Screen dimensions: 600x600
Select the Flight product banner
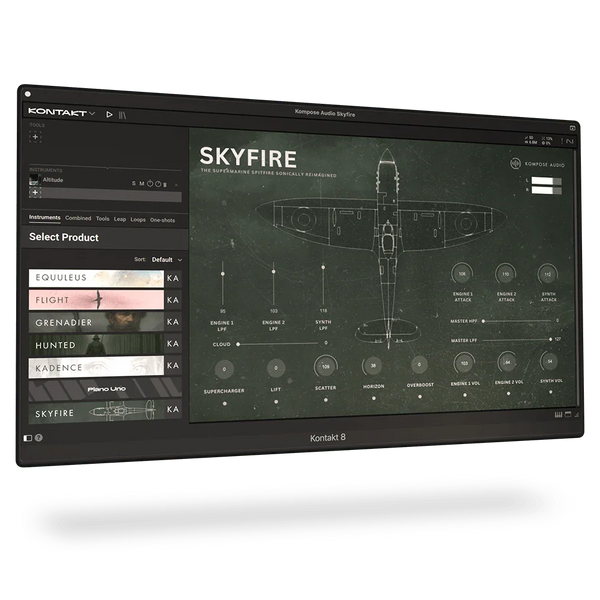96,300
